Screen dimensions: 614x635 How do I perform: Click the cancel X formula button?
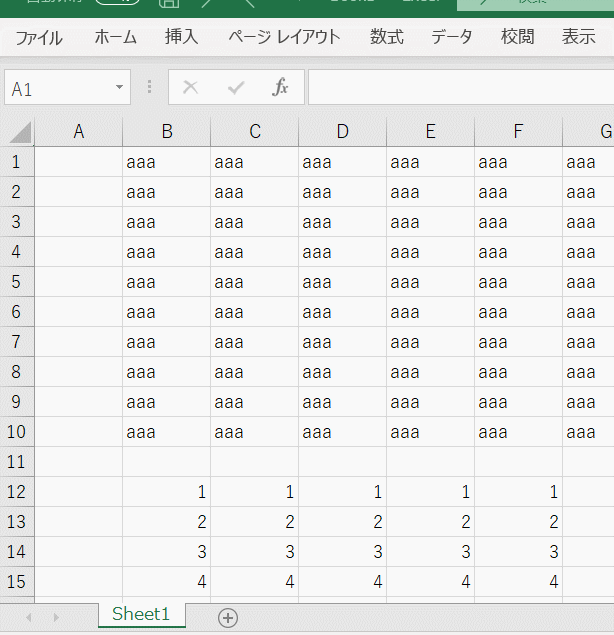coord(190,87)
